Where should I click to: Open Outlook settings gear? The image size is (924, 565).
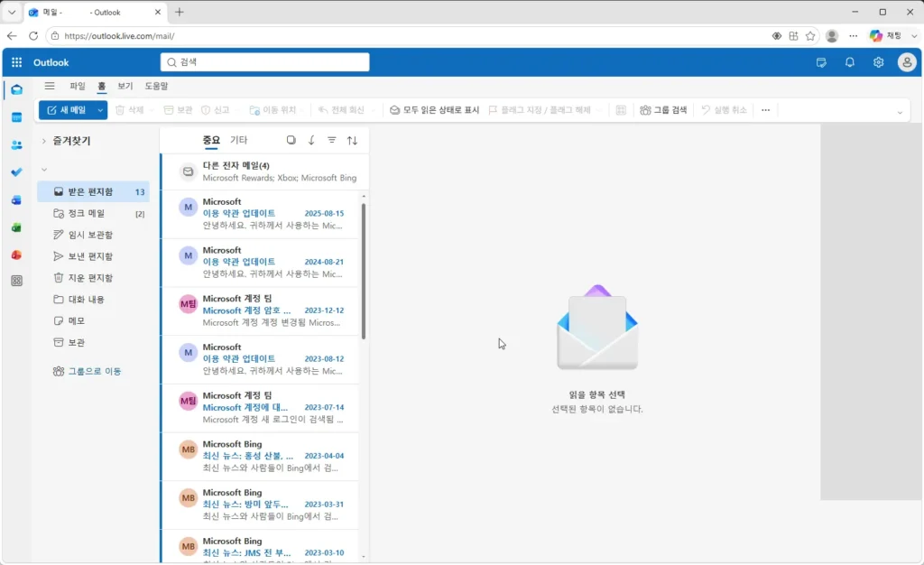pyautogui.click(x=879, y=62)
